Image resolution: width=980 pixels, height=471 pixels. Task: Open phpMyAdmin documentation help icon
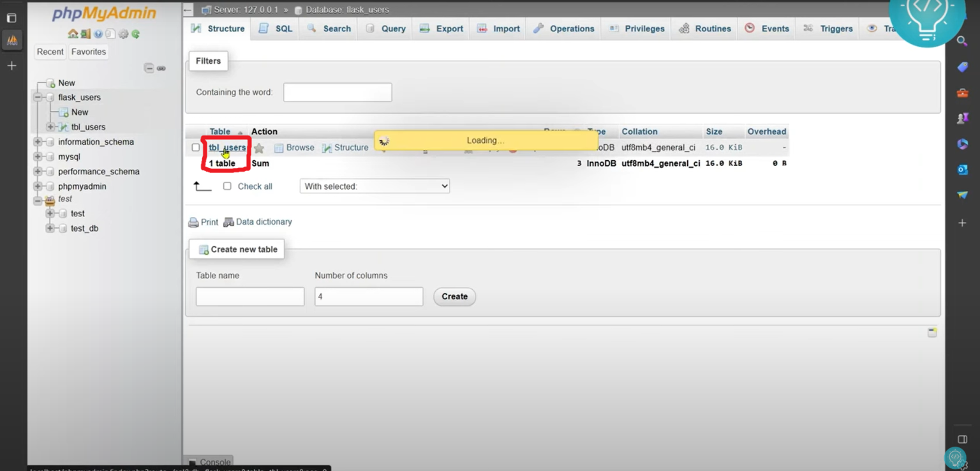tap(98, 34)
